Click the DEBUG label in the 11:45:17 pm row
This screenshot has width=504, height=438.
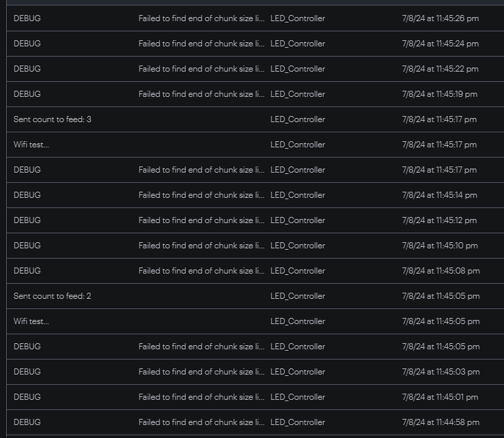pos(27,170)
